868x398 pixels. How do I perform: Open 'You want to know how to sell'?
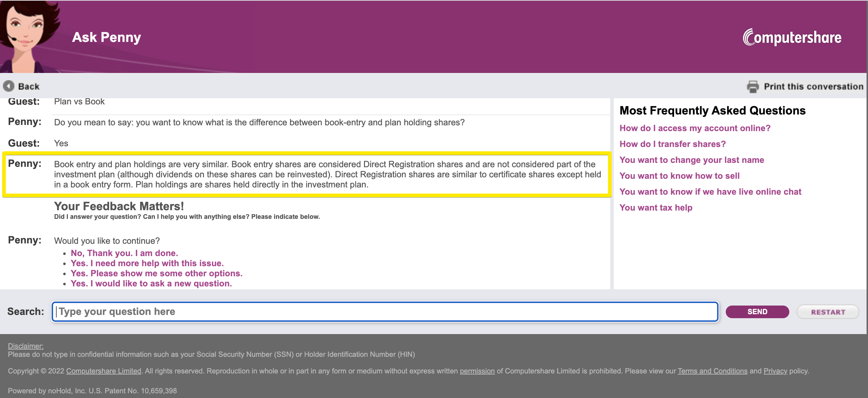tap(679, 176)
